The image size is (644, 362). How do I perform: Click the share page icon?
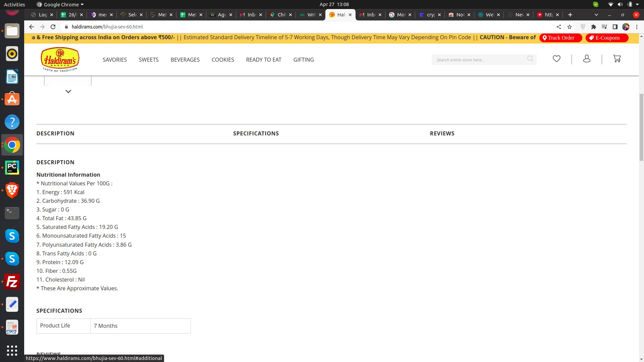(559, 27)
